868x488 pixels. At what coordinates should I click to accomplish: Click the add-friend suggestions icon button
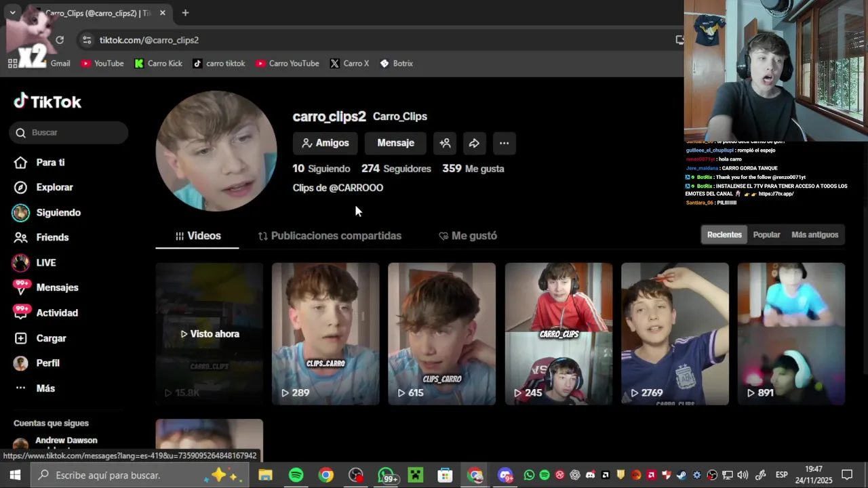tap(445, 143)
